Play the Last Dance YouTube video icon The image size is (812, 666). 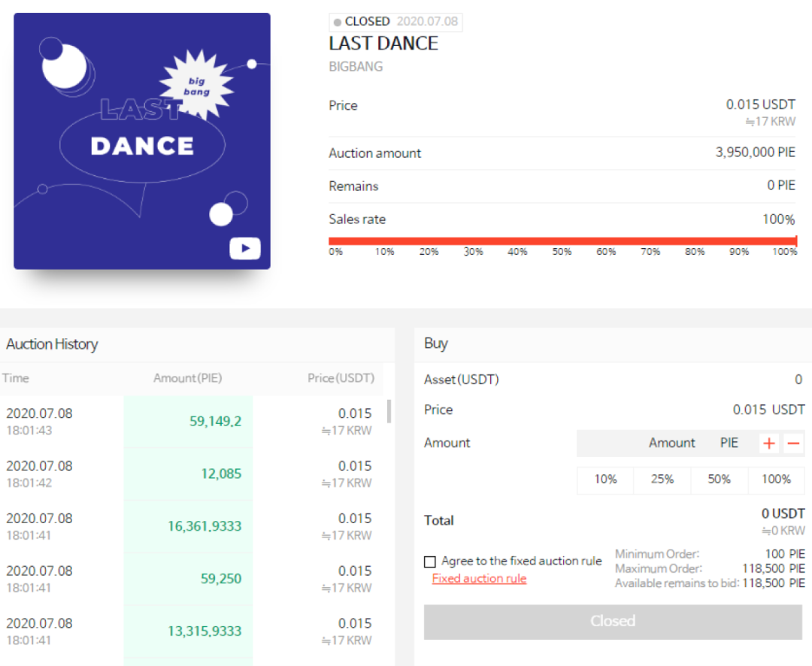click(245, 249)
